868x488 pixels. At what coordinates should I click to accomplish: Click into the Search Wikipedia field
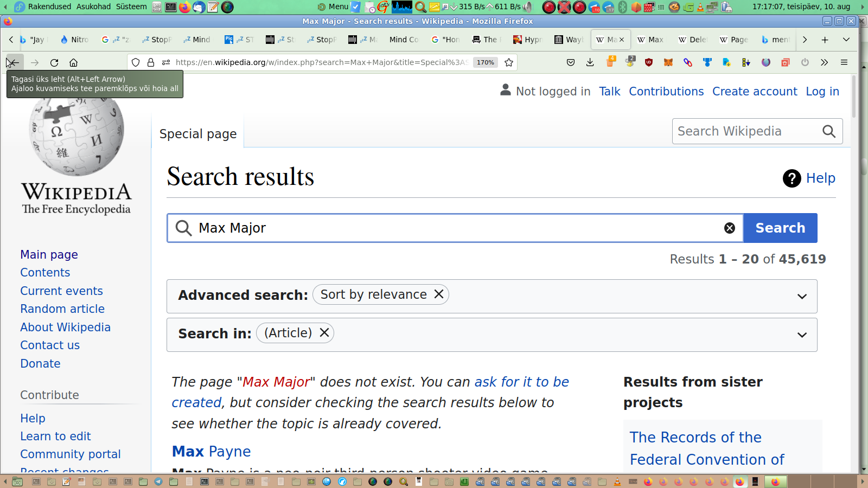(x=746, y=131)
